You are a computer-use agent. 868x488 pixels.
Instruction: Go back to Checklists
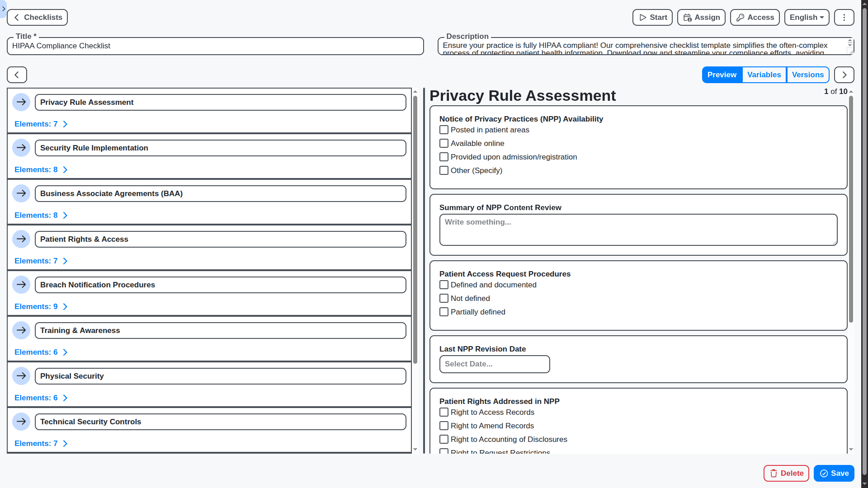pyautogui.click(x=37, y=17)
